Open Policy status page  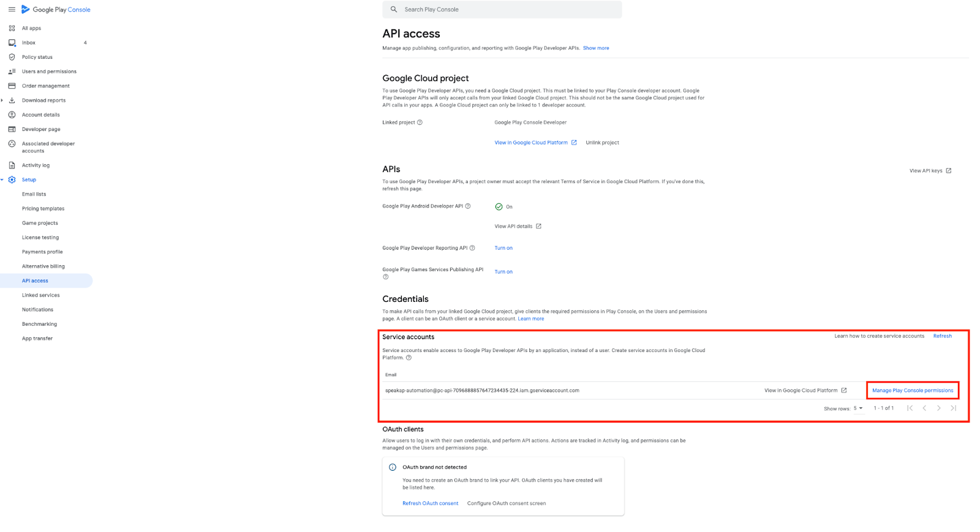(x=37, y=57)
